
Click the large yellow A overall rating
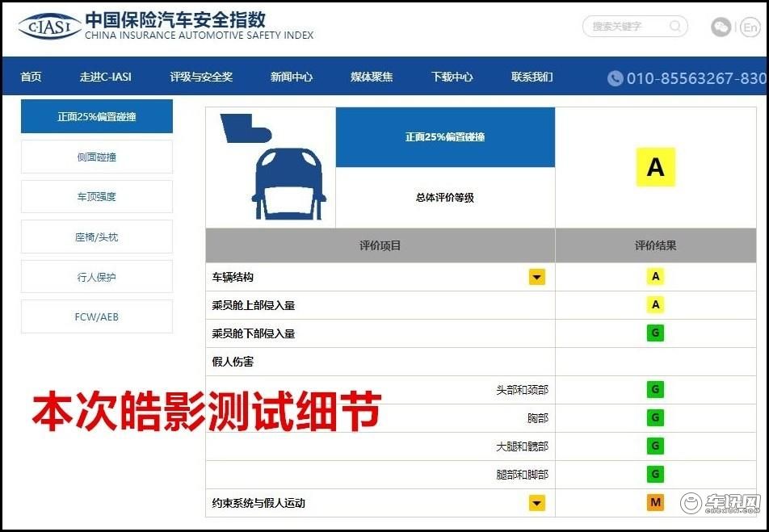(655, 167)
